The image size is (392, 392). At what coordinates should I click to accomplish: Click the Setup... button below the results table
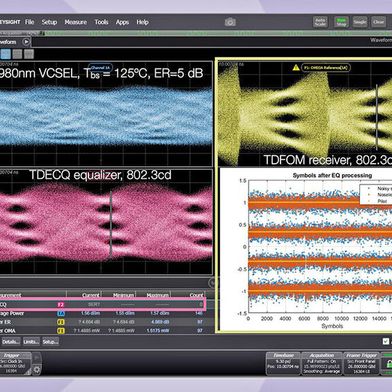coord(50,342)
